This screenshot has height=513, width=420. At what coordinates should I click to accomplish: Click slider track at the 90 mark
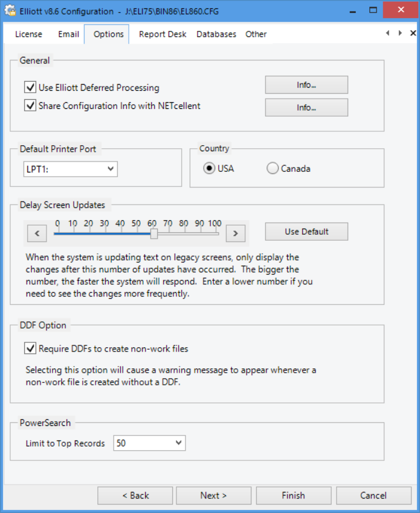coord(199,234)
